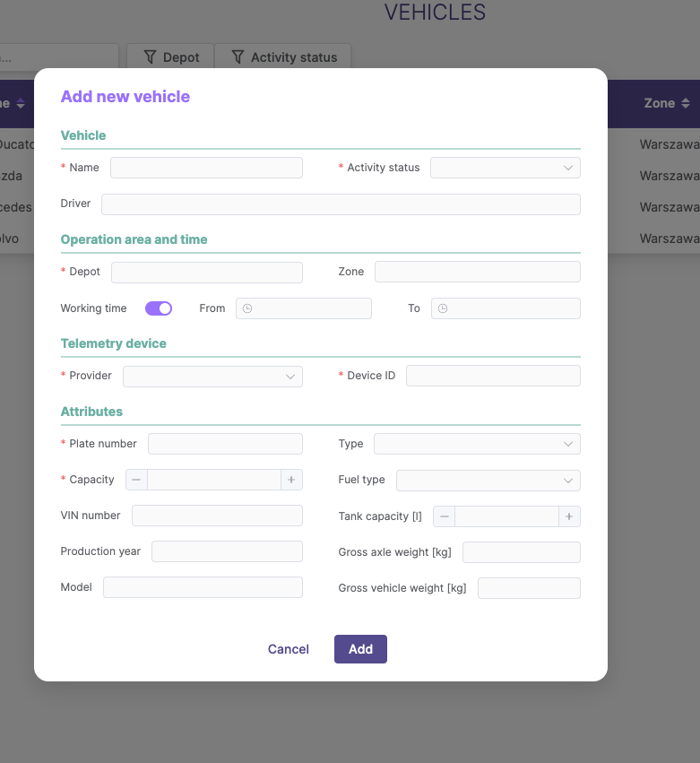Image resolution: width=700 pixels, height=763 pixels.
Task: Click the Add button
Action: [x=360, y=649]
